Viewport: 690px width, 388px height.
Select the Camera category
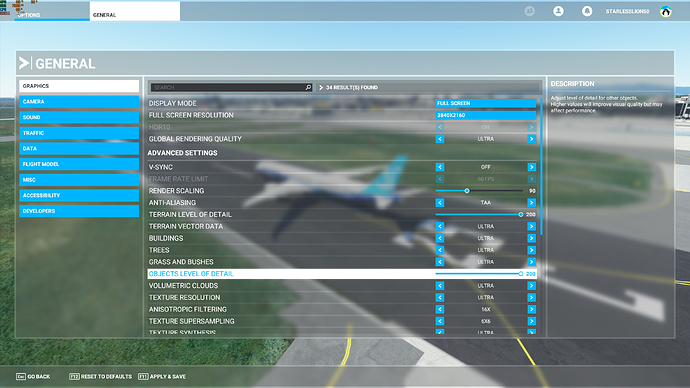79,102
